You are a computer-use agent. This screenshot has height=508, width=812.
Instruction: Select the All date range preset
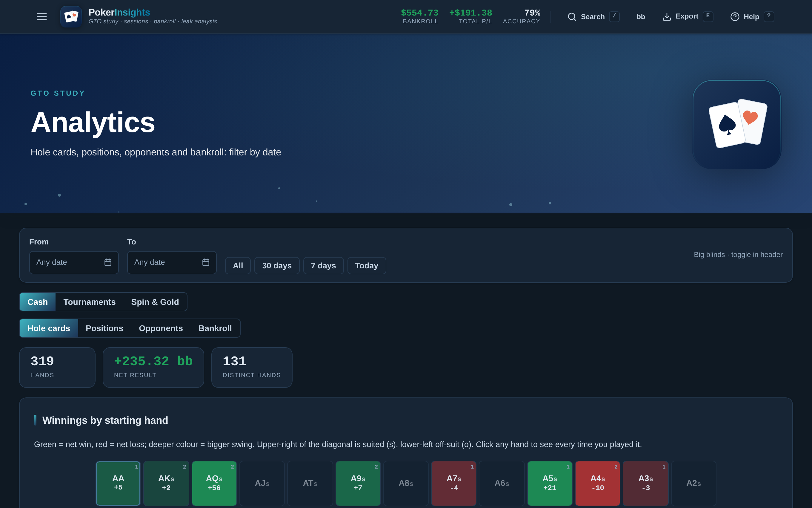238,265
